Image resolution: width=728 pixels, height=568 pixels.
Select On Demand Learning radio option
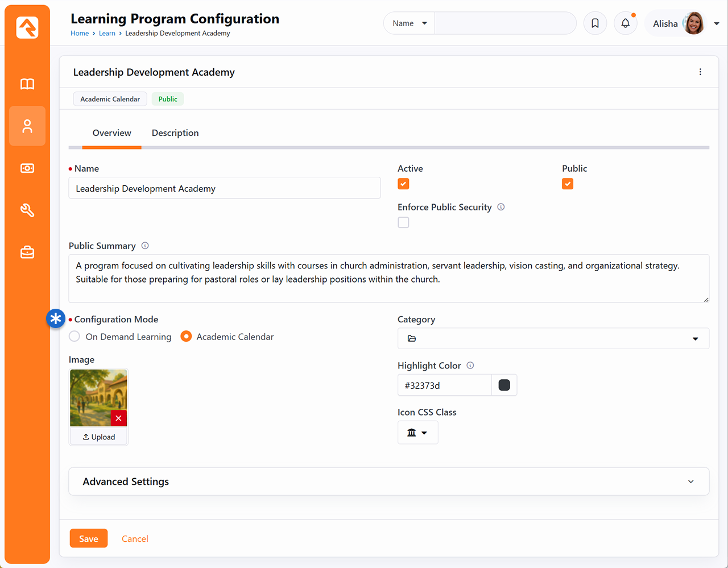[x=75, y=337]
